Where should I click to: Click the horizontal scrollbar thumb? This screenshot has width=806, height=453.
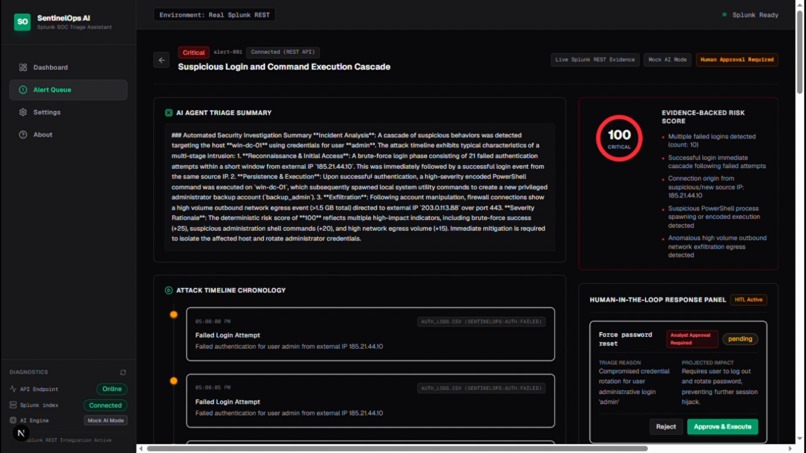pos(397,448)
